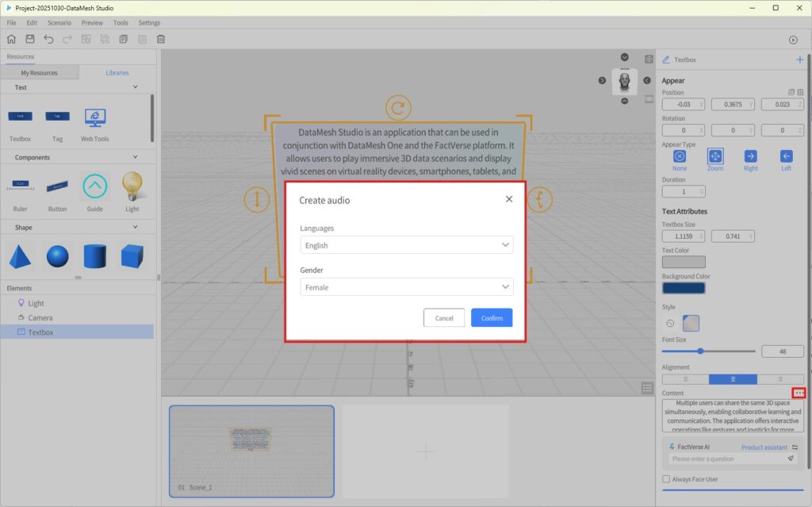Enable the Always Face User checkbox

pos(666,479)
